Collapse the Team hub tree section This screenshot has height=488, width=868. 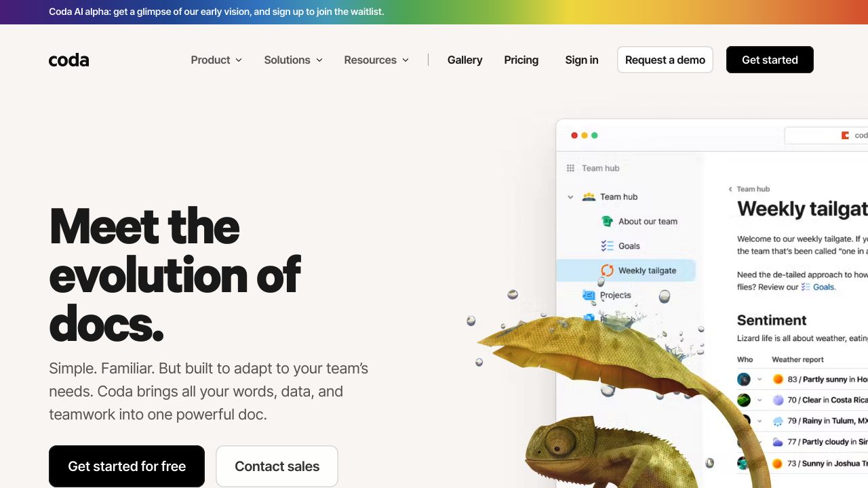(x=570, y=197)
